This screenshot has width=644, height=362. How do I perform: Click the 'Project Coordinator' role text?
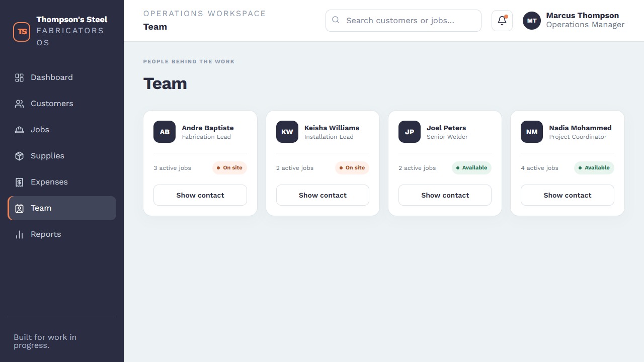point(578,137)
